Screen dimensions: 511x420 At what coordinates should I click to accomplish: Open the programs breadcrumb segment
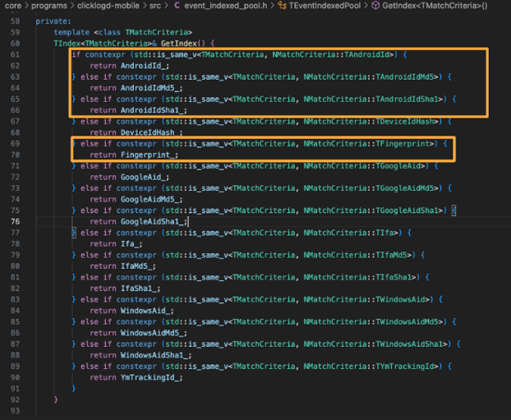(x=49, y=6)
